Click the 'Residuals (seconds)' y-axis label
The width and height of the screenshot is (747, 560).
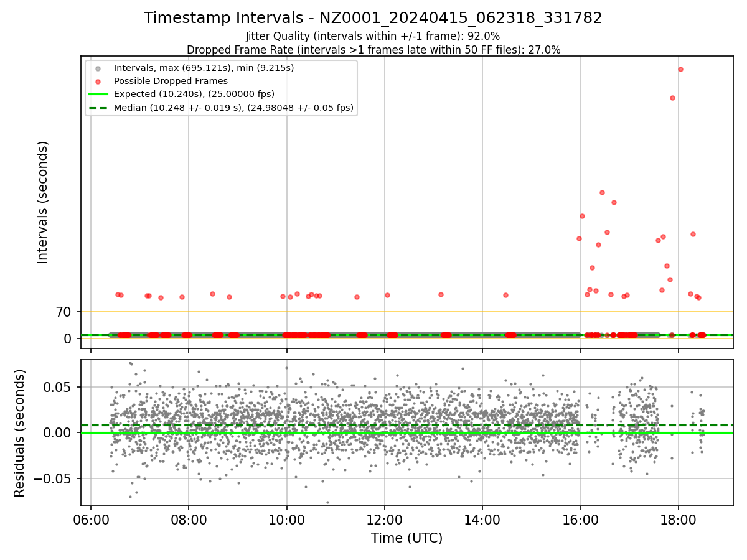pos(20,433)
